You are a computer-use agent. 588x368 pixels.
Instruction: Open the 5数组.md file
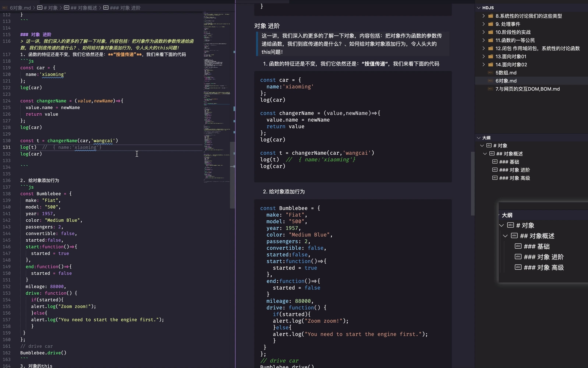506,73
